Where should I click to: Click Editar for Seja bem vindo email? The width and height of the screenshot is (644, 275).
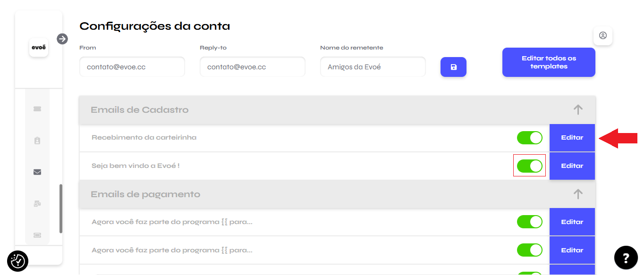tap(572, 166)
